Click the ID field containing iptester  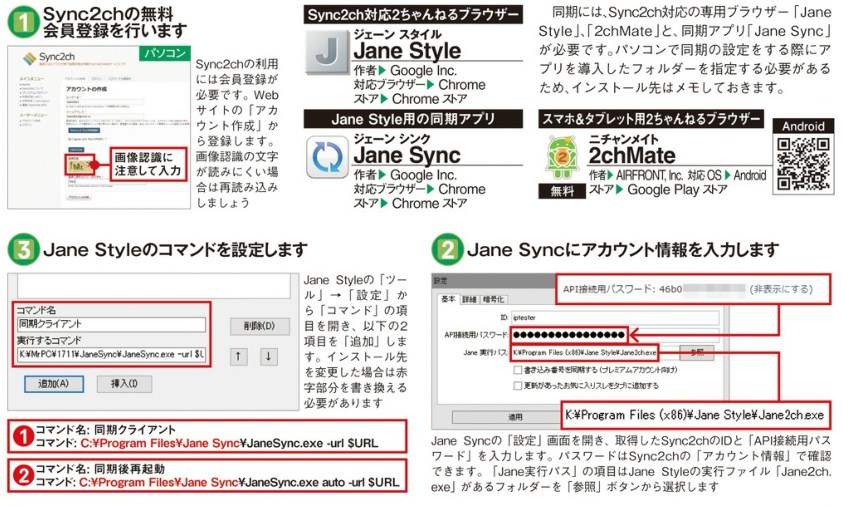click(x=615, y=317)
